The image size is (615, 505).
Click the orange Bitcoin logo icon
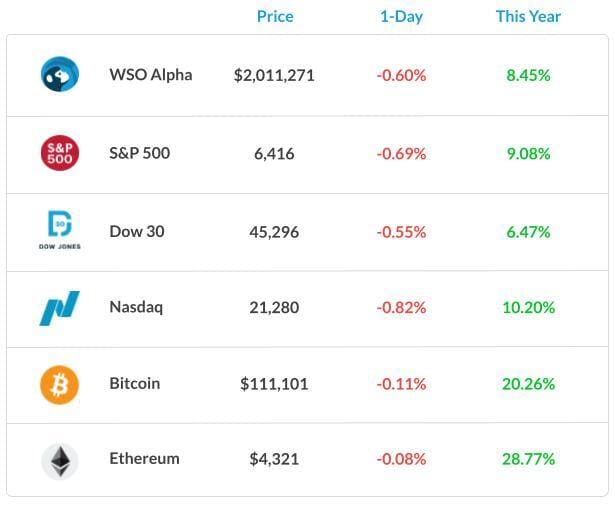point(60,385)
